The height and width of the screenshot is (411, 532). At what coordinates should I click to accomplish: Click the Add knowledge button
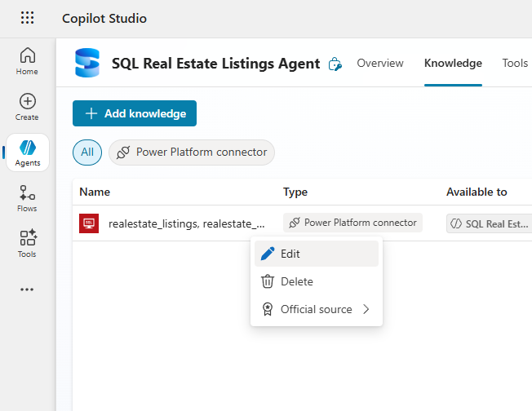click(135, 113)
